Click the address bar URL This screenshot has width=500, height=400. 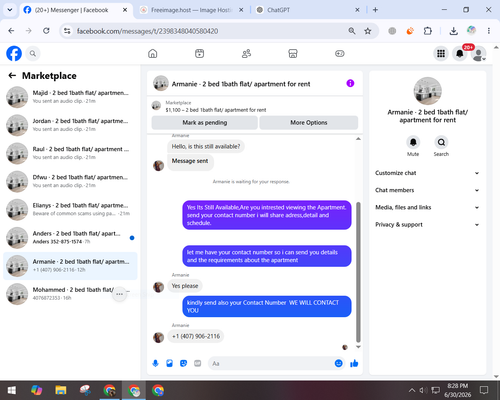coord(147,31)
